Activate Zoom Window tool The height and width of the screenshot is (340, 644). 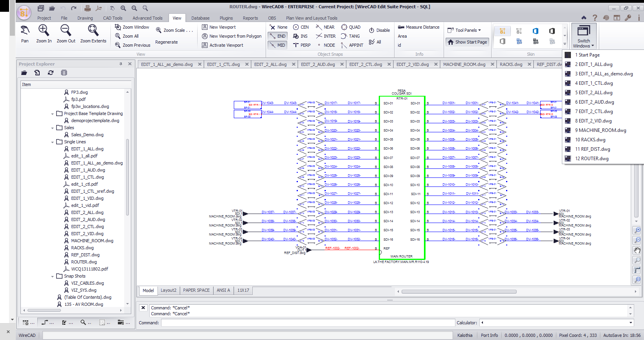point(132,27)
